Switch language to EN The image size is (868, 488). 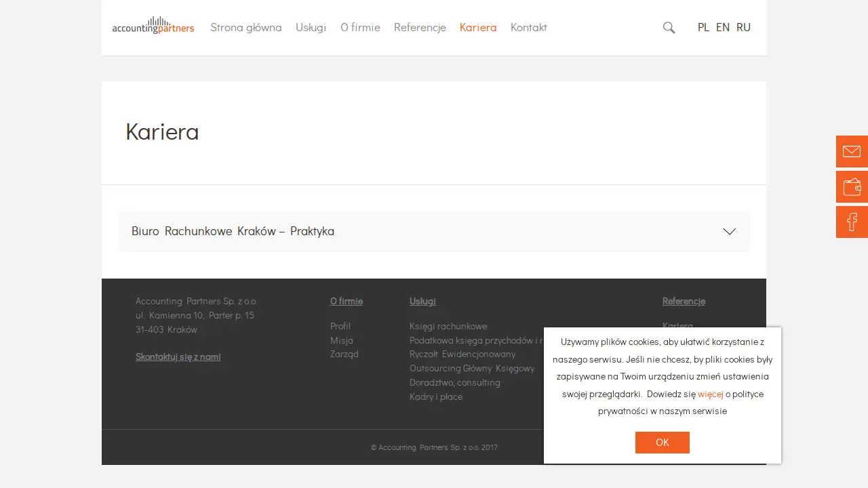tap(723, 27)
